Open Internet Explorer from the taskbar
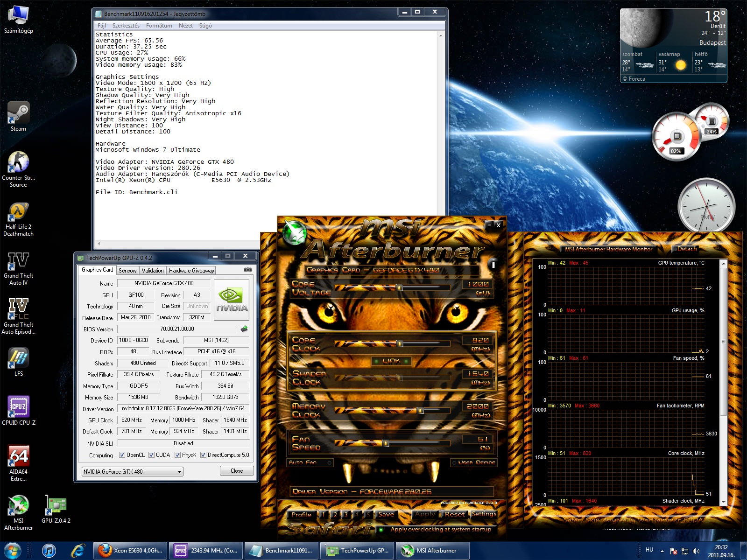This screenshot has width=747, height=560. [x=78, y=551]
